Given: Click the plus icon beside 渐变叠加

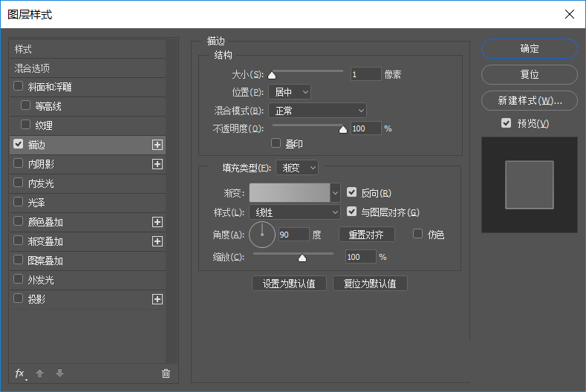Looking at the screenshot, I should 157,241.
